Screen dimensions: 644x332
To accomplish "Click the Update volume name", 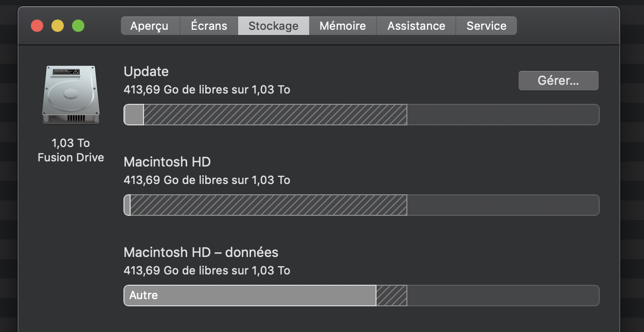I will click(x=146, y=71).
